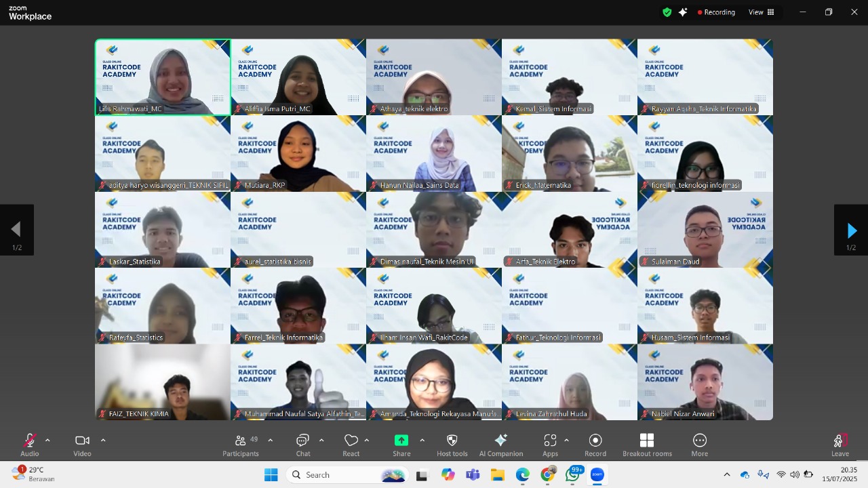868x488 pixels.
Task: Select Dimas naufal_Teknik Mesin UI tile
Action: coord(434,230)
